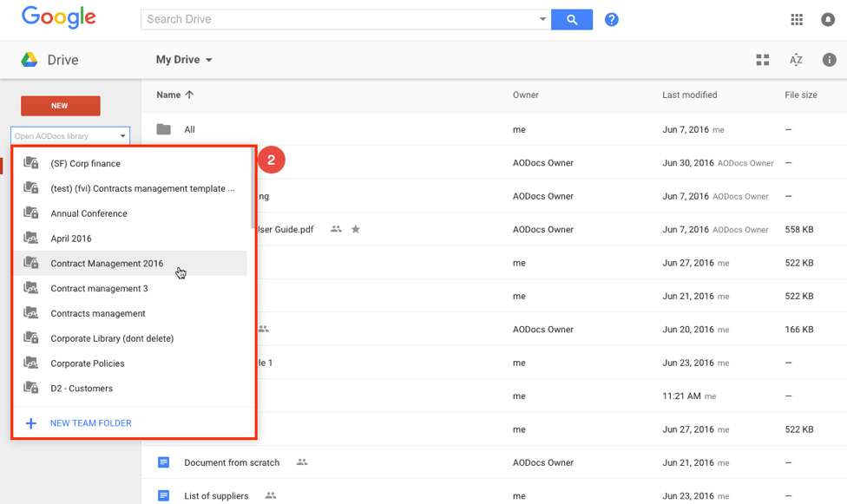Open the notifications bell icon
Screen dimensions: 847x504
(828, 19)
